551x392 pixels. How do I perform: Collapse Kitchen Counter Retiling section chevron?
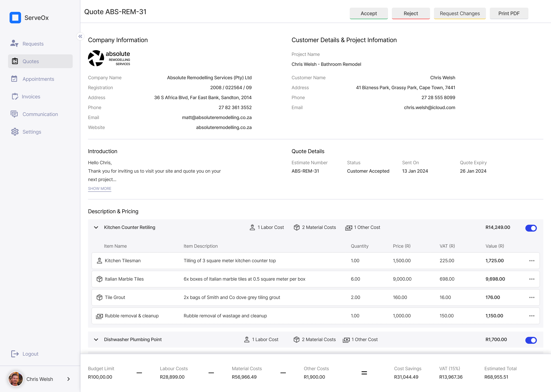[96, 227]
